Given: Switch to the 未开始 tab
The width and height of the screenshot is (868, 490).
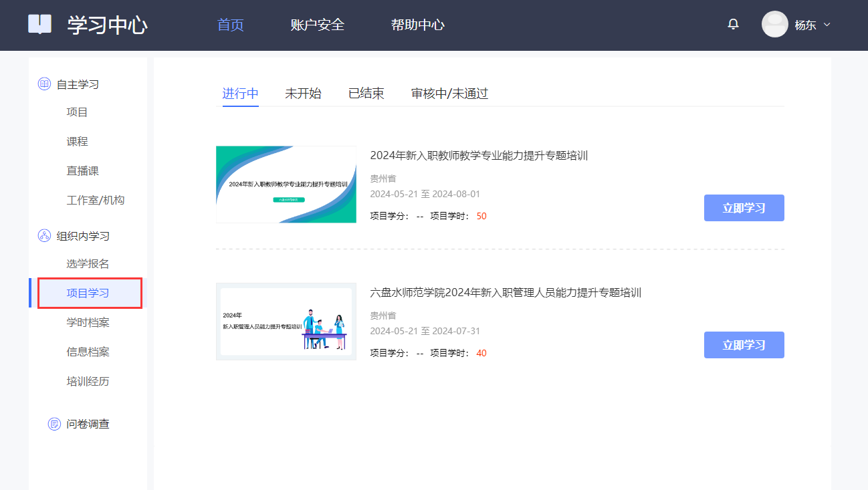Looking at the screenshot, I should 303,94.
